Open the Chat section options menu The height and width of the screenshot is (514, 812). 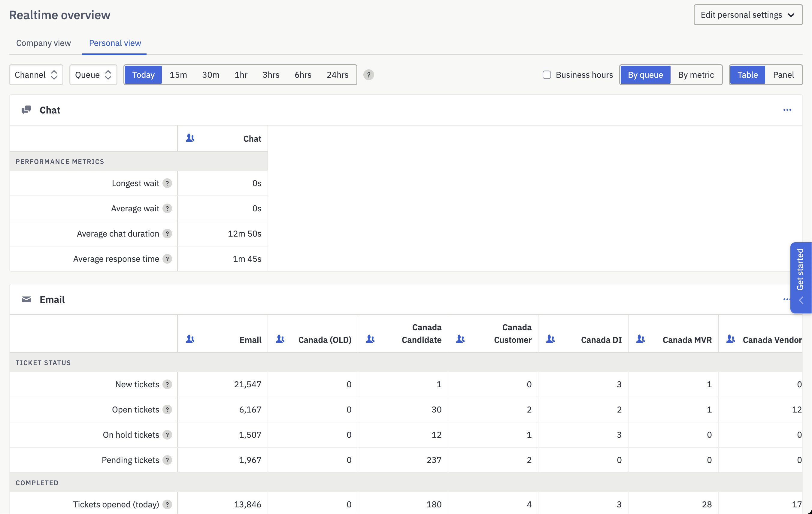coord(787,110)
